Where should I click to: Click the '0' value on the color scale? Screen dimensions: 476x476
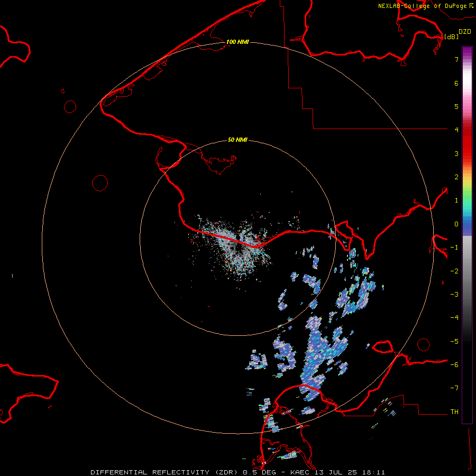point(456,224)
